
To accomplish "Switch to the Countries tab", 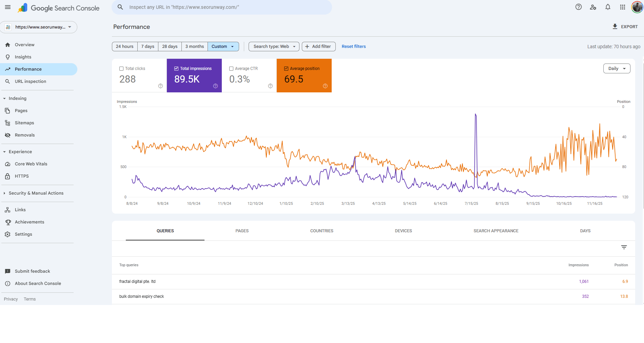I will tap(321, 231).
